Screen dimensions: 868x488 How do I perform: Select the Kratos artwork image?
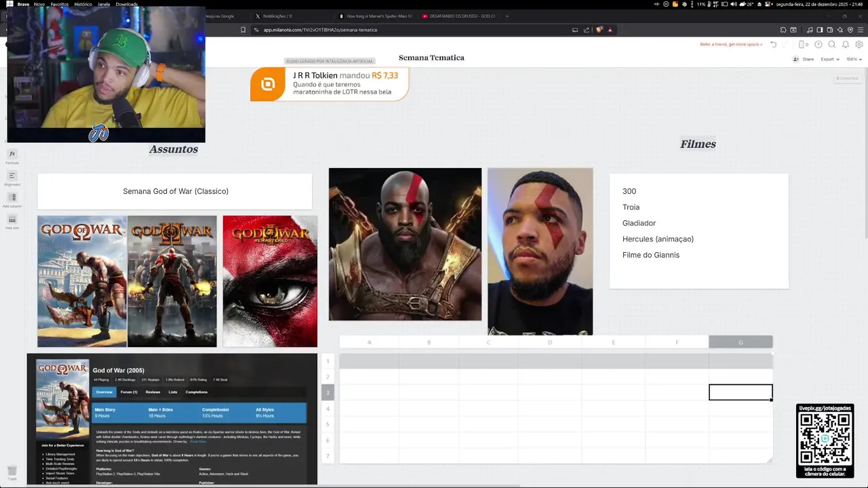tap(405, 244)
